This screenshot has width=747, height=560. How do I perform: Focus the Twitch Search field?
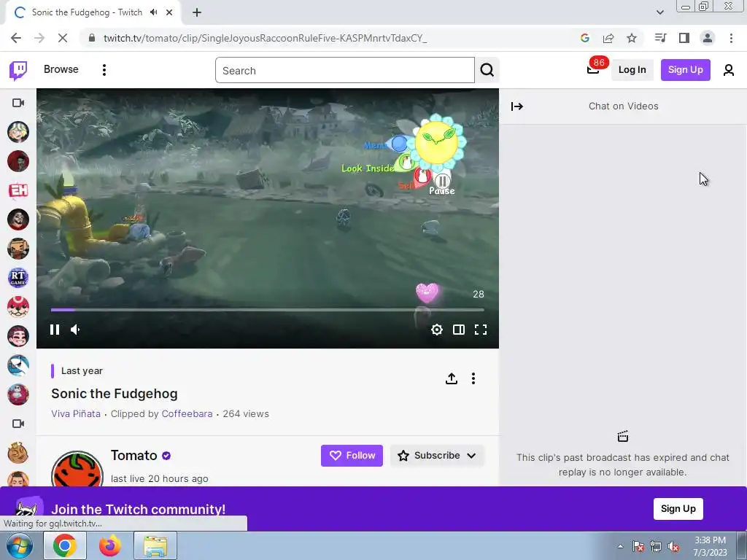click(344, 70)
